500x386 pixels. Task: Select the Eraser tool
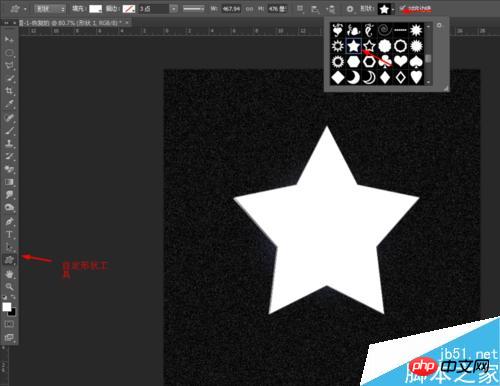9,169
